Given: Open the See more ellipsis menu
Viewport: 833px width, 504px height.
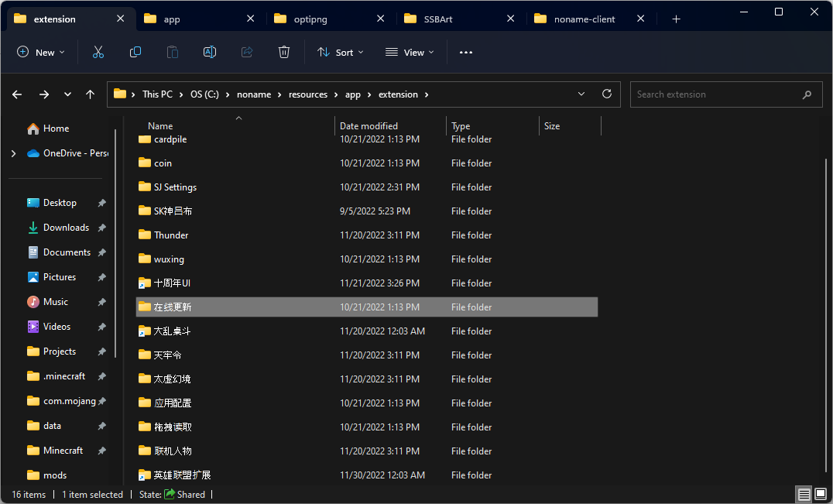Looking at the screenshot, I should 465,52.
